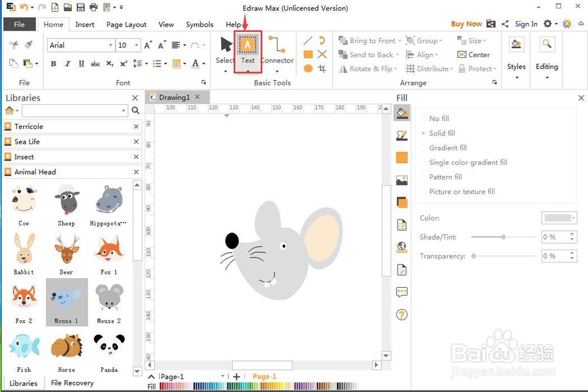Screen dimensions: 588x392
Task: Click the share icon near Sign In
Action: click(x=505, y=24)
